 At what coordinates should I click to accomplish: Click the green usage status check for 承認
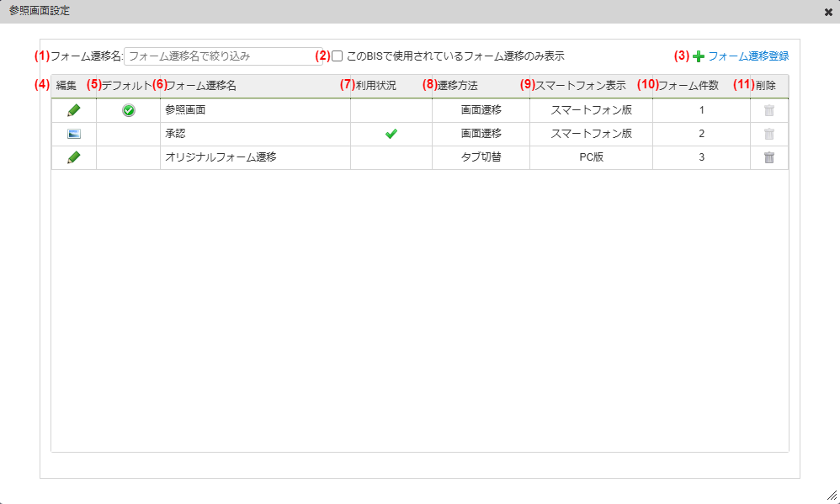[391, 135]
